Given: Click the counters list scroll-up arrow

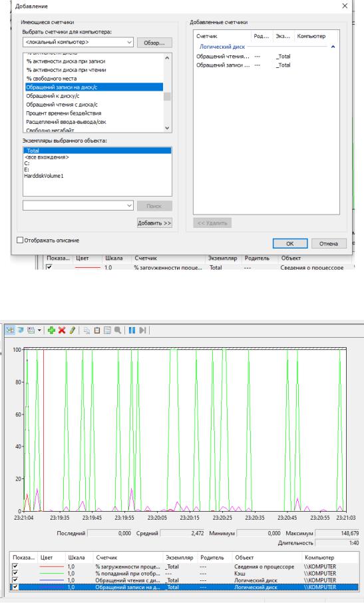Looking at the screenshot, I should [x=167, y=58].
